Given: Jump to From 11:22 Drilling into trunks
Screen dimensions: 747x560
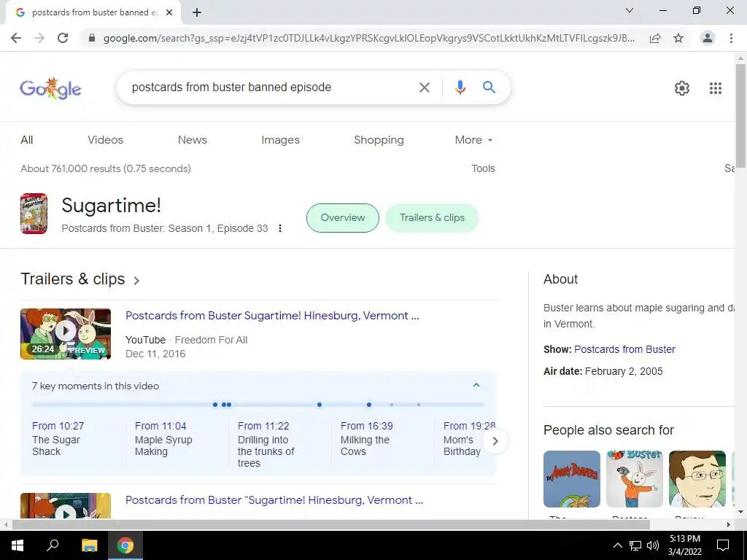Looking at the screenshot, I should (266, 444).
